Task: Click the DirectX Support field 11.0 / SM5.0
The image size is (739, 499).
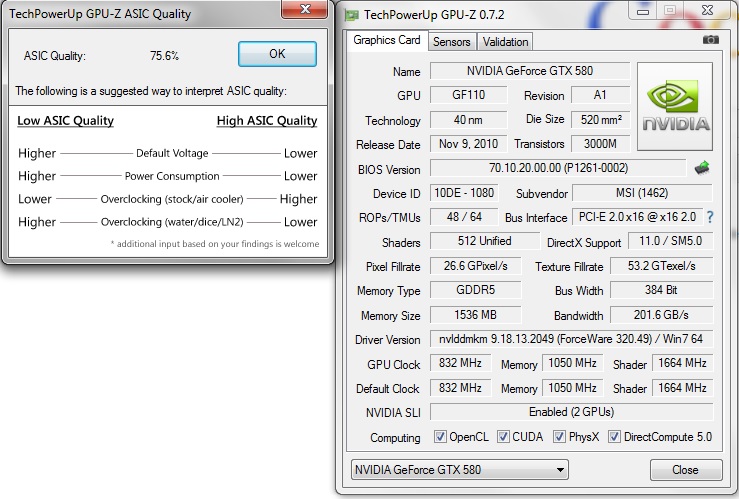Action: tap(670, 241)
